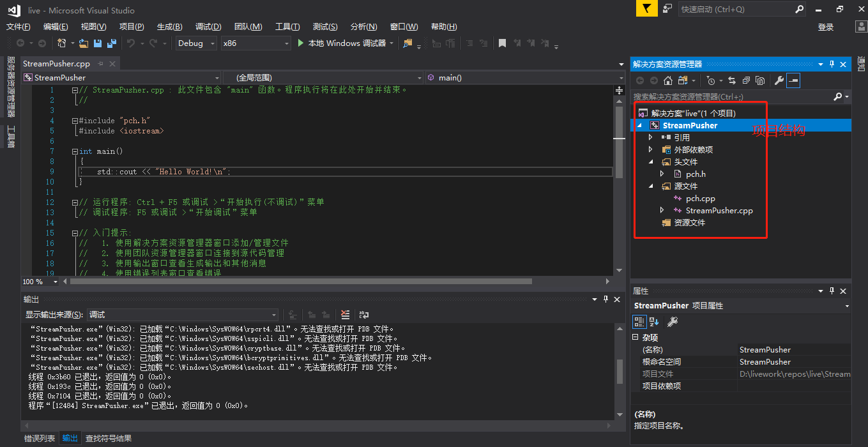This screenshot has height=447, width=868.
Task: Toggle the bookmark icon in the toolbar
Action: tap(503, 43)
